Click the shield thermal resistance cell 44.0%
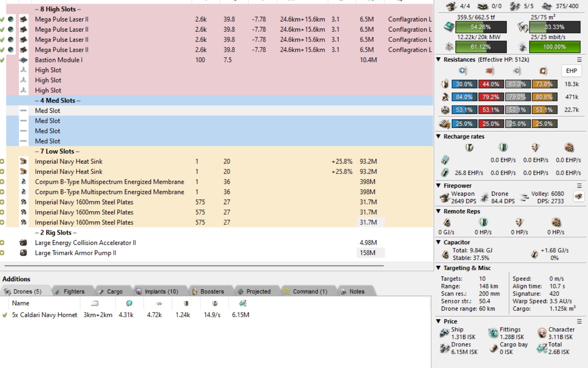This screenshot has width=588, height=368. tap(491, 84)
